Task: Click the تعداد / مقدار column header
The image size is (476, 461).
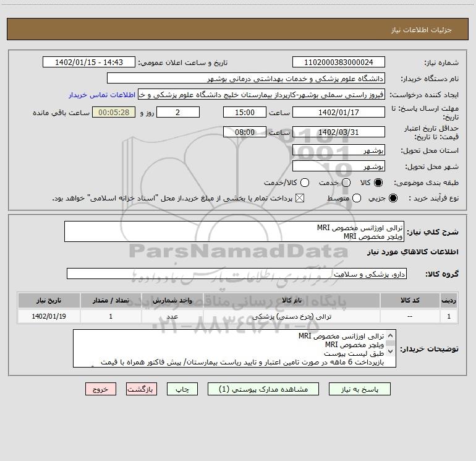Action: [x=111, y=300]
